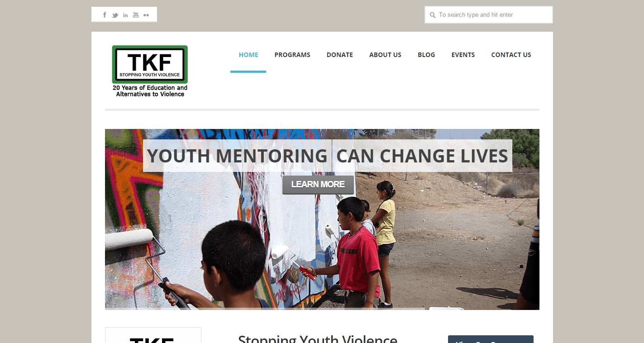Open the YouTube social icon

tap(136, 15)
